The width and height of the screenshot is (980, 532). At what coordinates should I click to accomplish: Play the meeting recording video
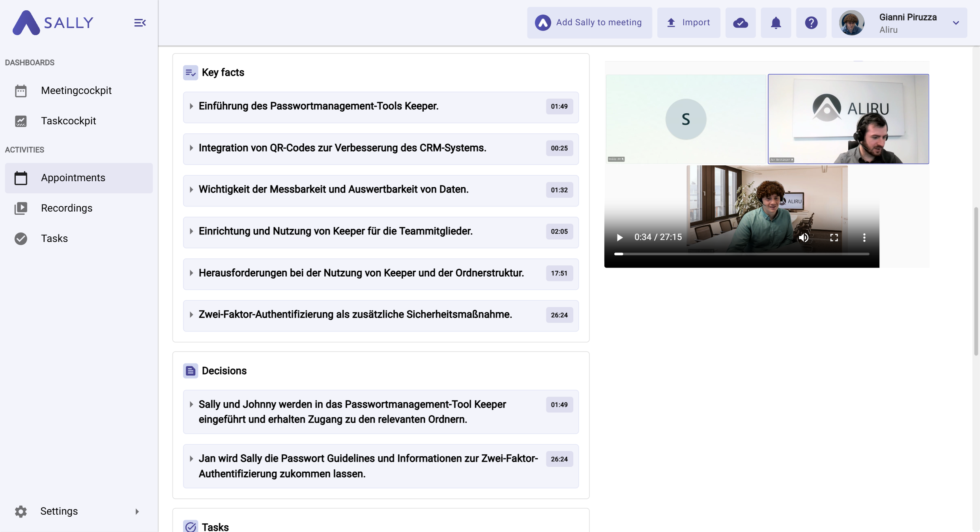click(619, 238)
